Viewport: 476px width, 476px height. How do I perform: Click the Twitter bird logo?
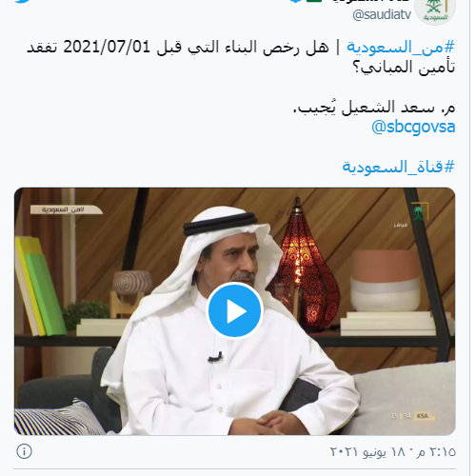[23, 1]
